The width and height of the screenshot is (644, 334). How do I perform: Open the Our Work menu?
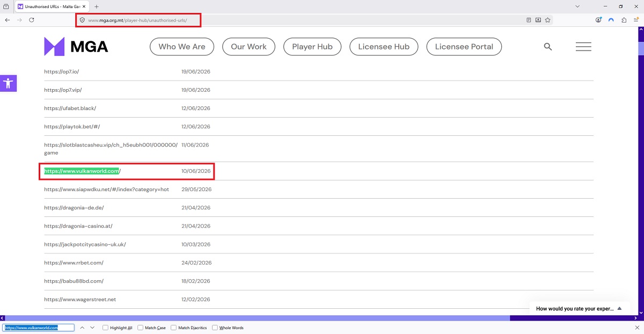tap(248, 47)
